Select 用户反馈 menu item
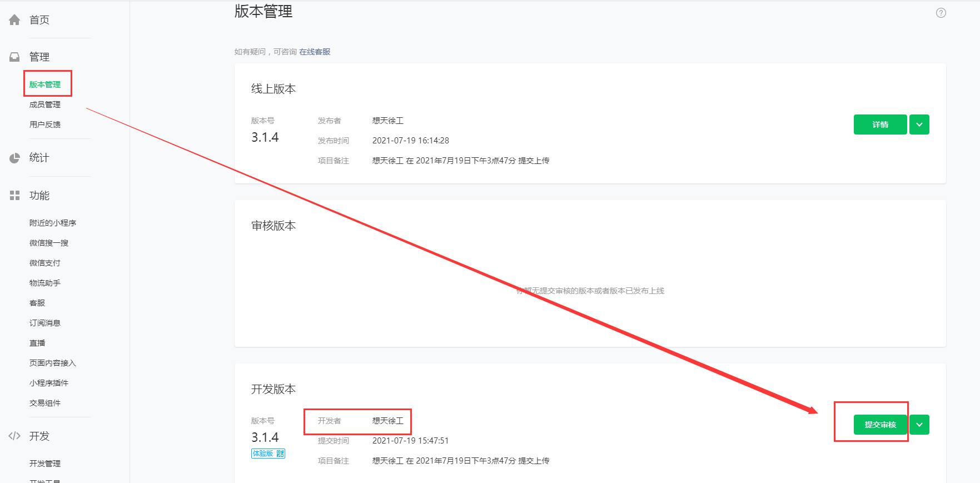This screenshot has height=483, width=980. click(x=45, y=125)
